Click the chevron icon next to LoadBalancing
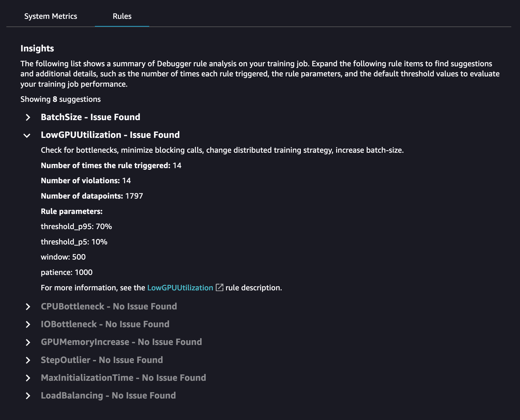Screen dimensions: 520x420 (28, 396)
